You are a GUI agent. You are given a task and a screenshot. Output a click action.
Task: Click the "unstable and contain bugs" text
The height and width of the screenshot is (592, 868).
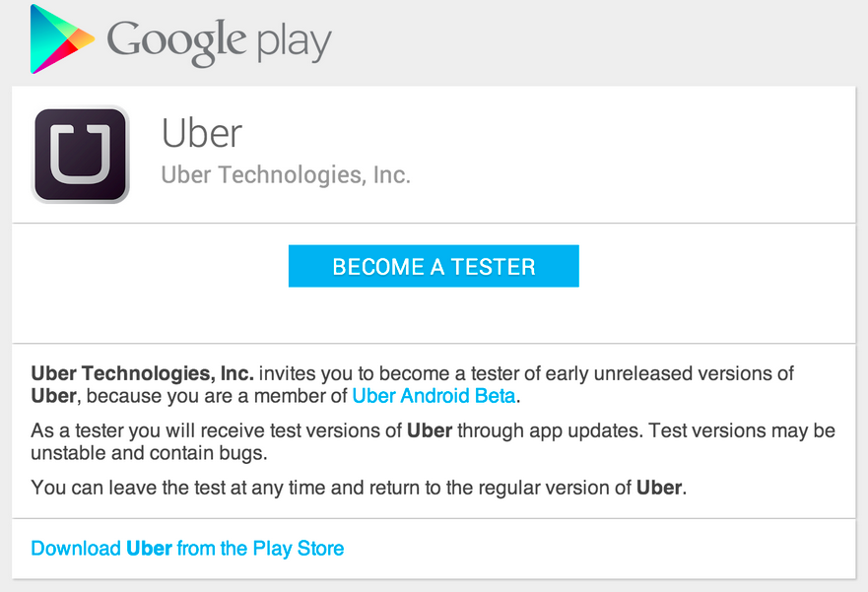tap(148, 455)
